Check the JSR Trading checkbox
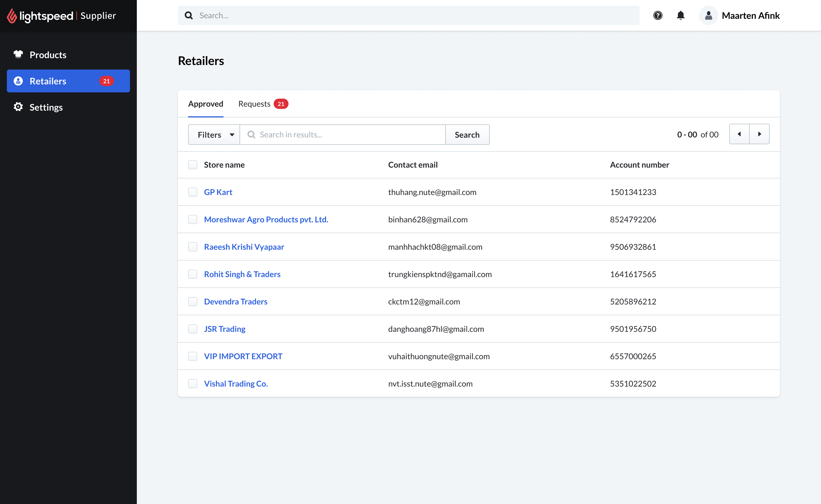Viewport: 821px width, 504px height. click(x=193, y=329)
